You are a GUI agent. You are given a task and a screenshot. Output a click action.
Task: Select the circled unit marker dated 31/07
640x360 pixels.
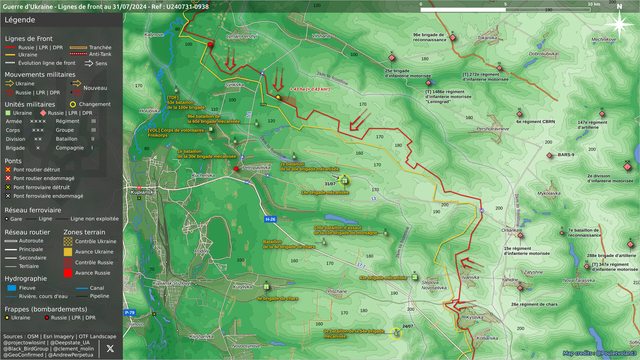[344, 180]
